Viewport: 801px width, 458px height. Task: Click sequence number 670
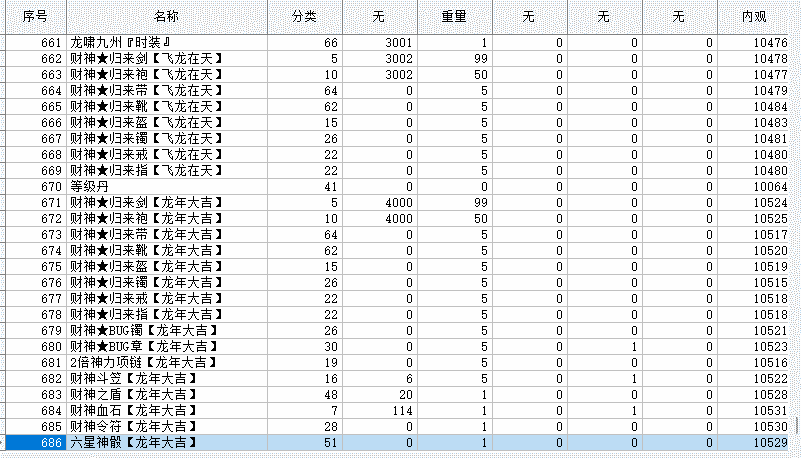[36, 186]
